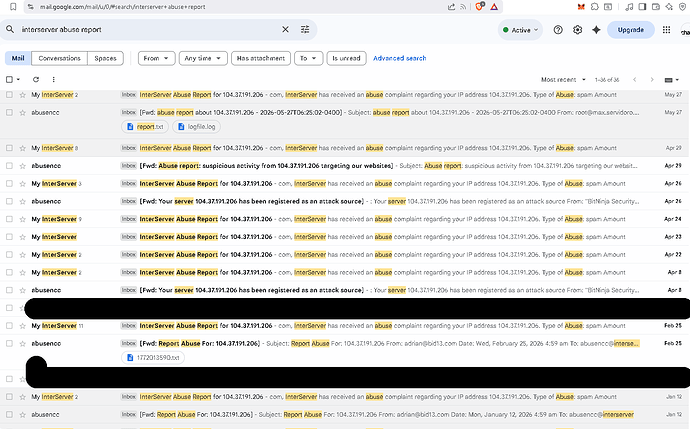Image resolution: width=690 pixels, height=429 pixels.
Task: Switch to the Spaces tab
Action: (105, 58)
